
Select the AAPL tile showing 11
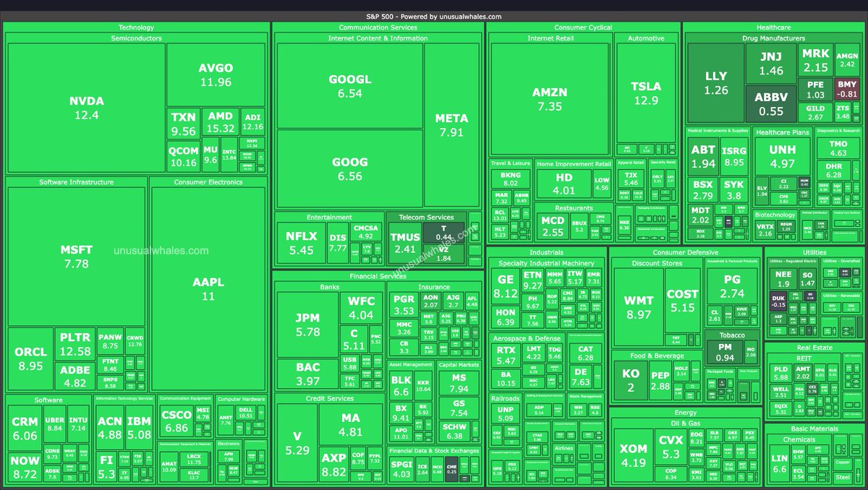[208, 289]
